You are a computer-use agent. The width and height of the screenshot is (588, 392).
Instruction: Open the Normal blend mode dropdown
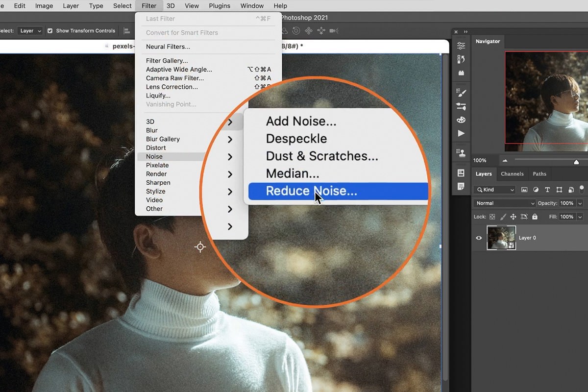point(505,203)
